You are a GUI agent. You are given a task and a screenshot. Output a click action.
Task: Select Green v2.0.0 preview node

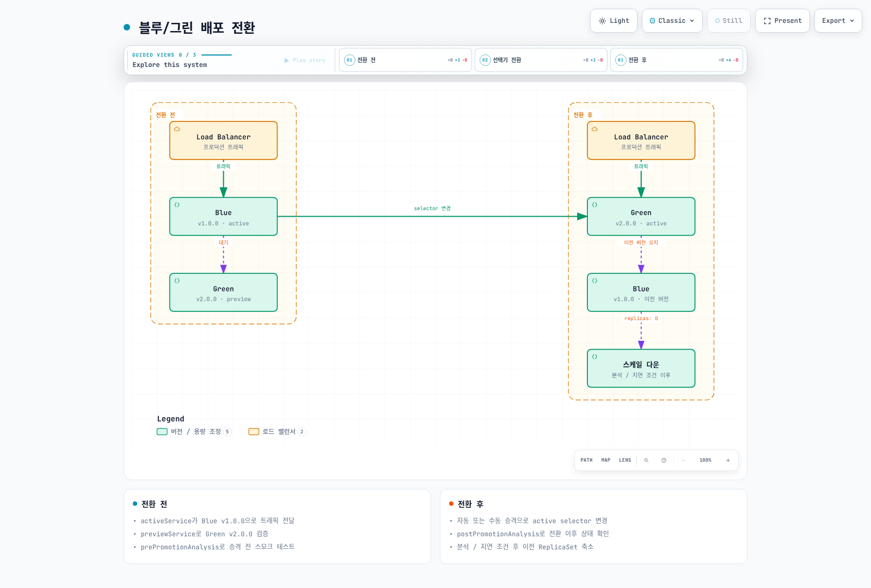pyautogui.click(x=223, y=292)
